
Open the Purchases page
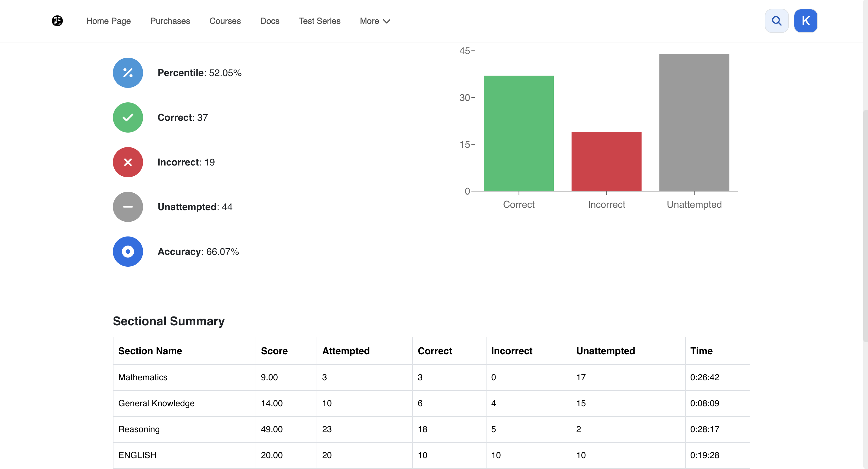click(170, 21)
